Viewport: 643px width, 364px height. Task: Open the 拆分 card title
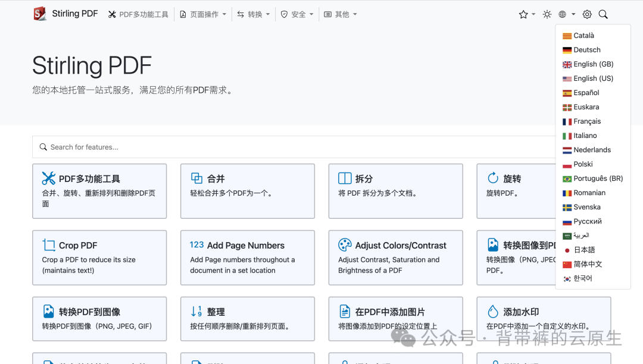tap(364, 179)
